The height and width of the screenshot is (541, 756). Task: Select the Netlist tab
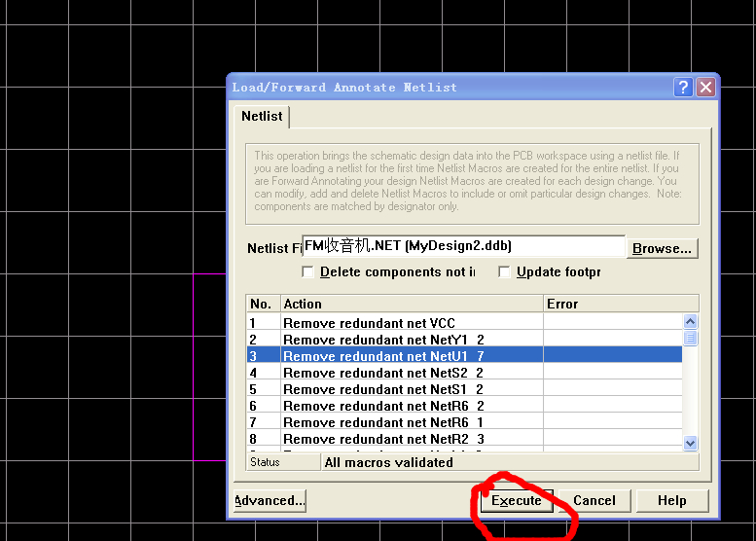(262, 116)
